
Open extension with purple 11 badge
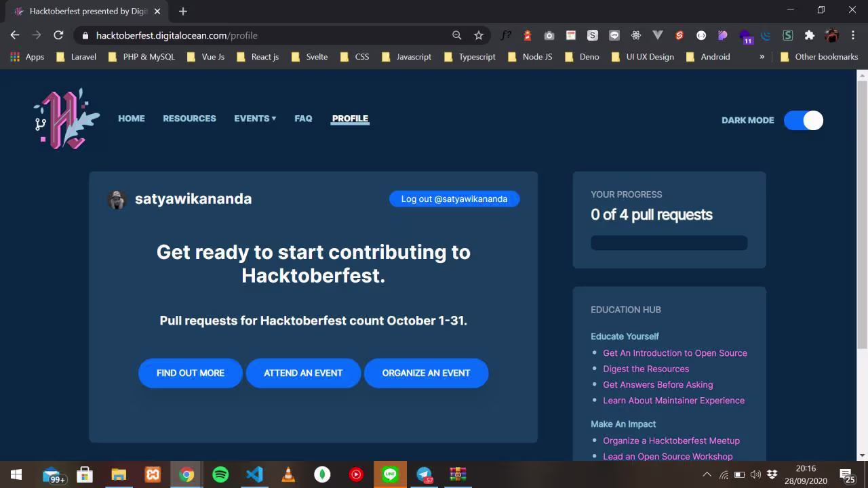pyautogui.click(x=745, y=36)
